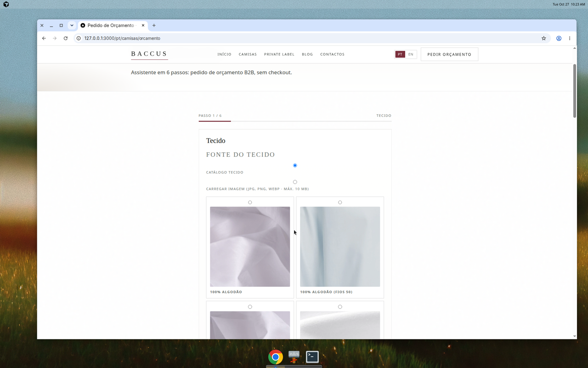Open the middle dock application icon
This screenshot has height=368, width=588.
294,356
